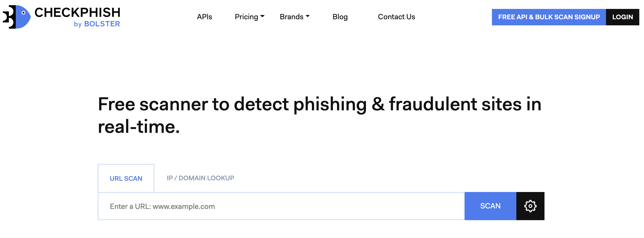Click the blue fish logo icon
This screenshot has width=644, height=238.
(x=23, y=17)
